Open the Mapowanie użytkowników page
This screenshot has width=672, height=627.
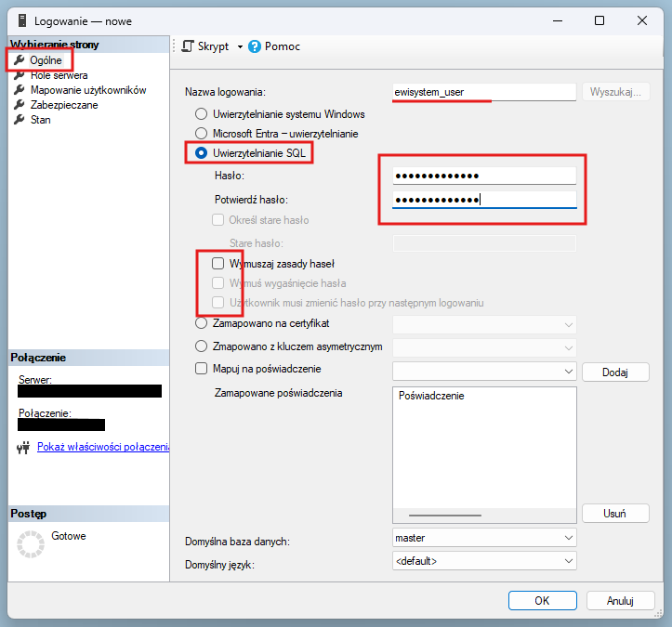(x=87, y=90)
